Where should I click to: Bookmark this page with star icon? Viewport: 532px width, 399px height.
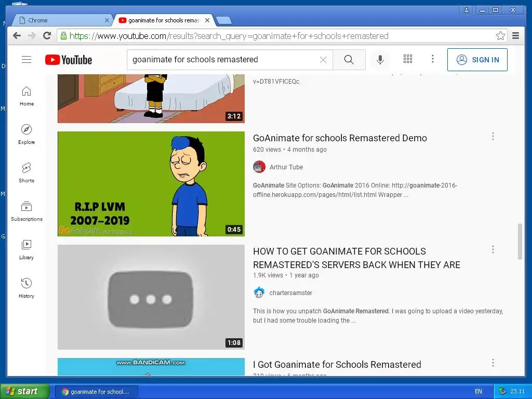[500, 36]
